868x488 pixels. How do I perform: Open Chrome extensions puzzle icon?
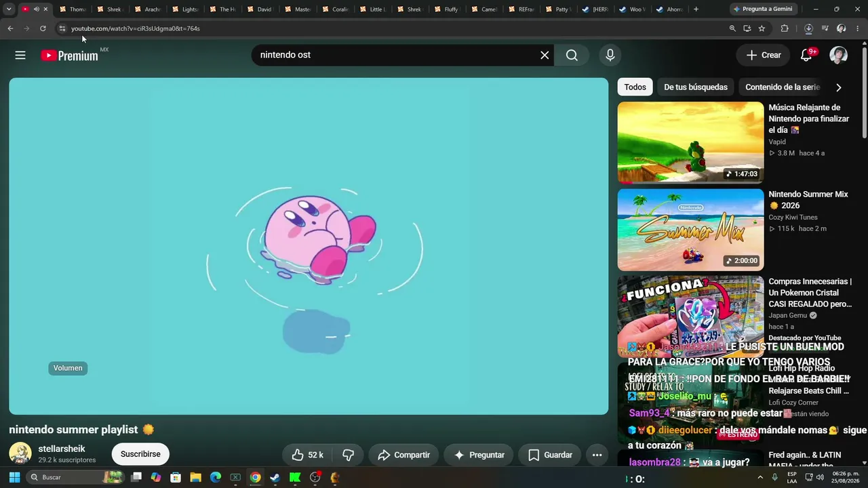[785, 28]
